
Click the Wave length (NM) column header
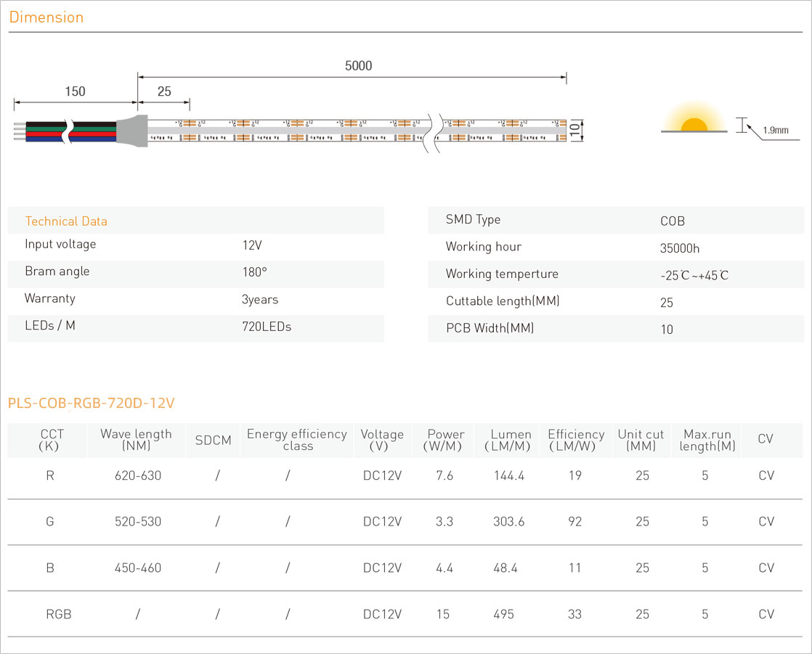[136, 440]
